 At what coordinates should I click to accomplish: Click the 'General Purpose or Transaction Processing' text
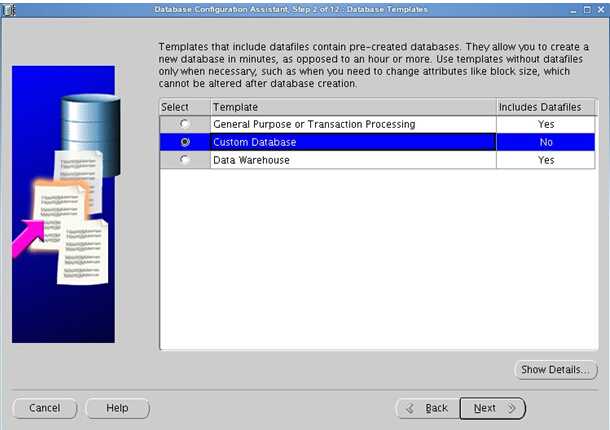pyautogui.click(x=314, y=124)
